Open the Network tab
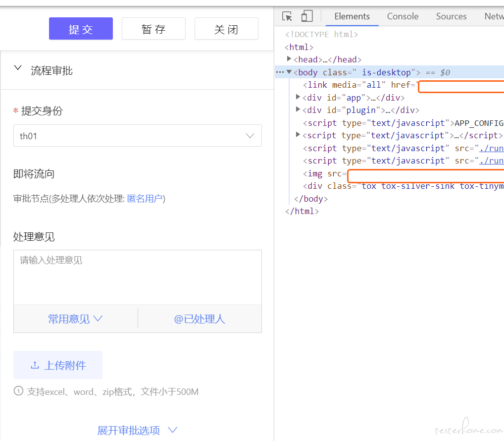 [x=494, y=16]
